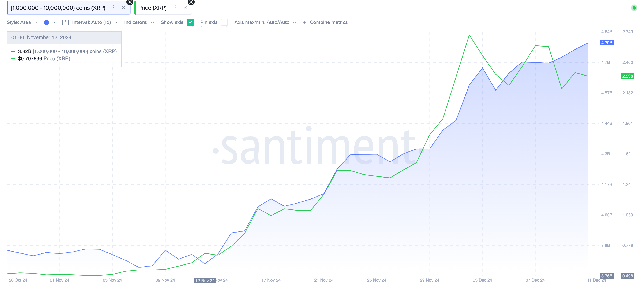Click the $0.707636 Price tooltip value
644x289 pixels.
coord(30,59)
